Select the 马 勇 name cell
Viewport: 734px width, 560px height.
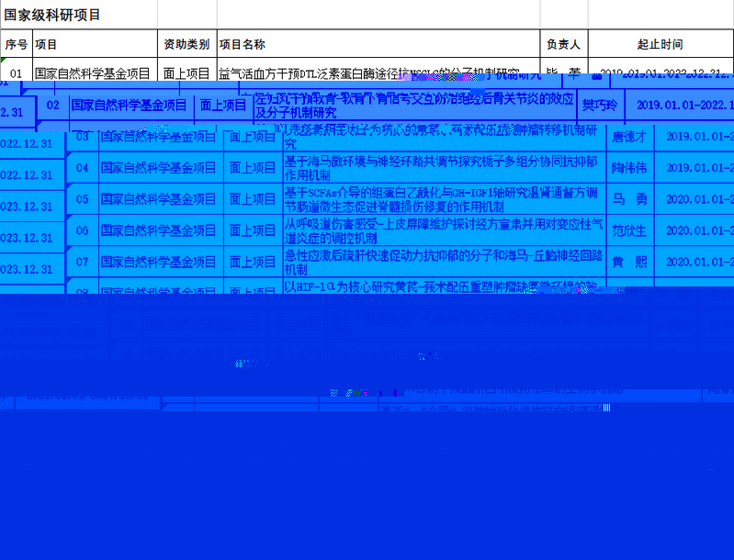[x=629, y=199]
